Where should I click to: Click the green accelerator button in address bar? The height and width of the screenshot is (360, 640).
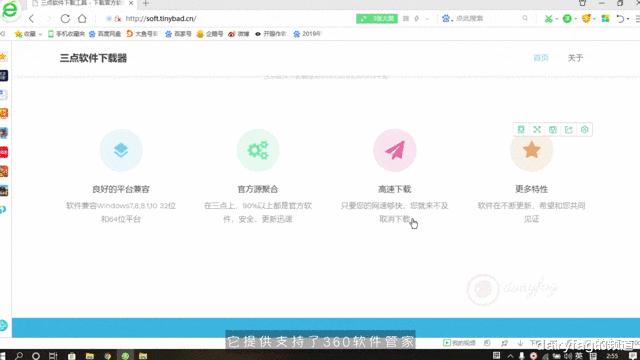(x=377, y=18)
